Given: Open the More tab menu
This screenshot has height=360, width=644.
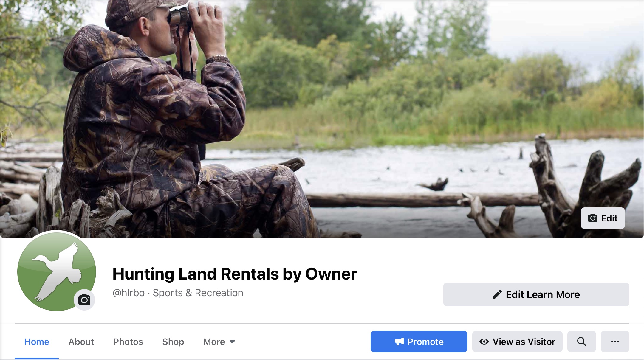Looking at the screenshot, I should [x=219, y=342].
